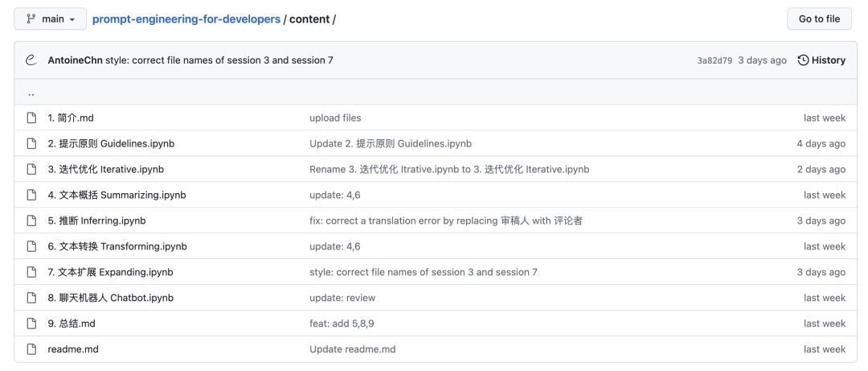Click file icon beside readme.md

tap(31, 349)
